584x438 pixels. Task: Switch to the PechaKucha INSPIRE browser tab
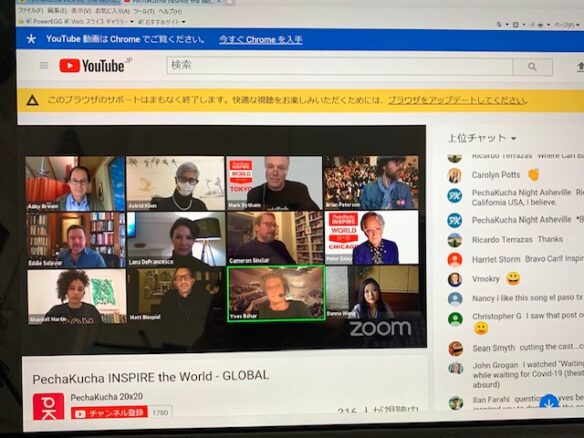174,2
